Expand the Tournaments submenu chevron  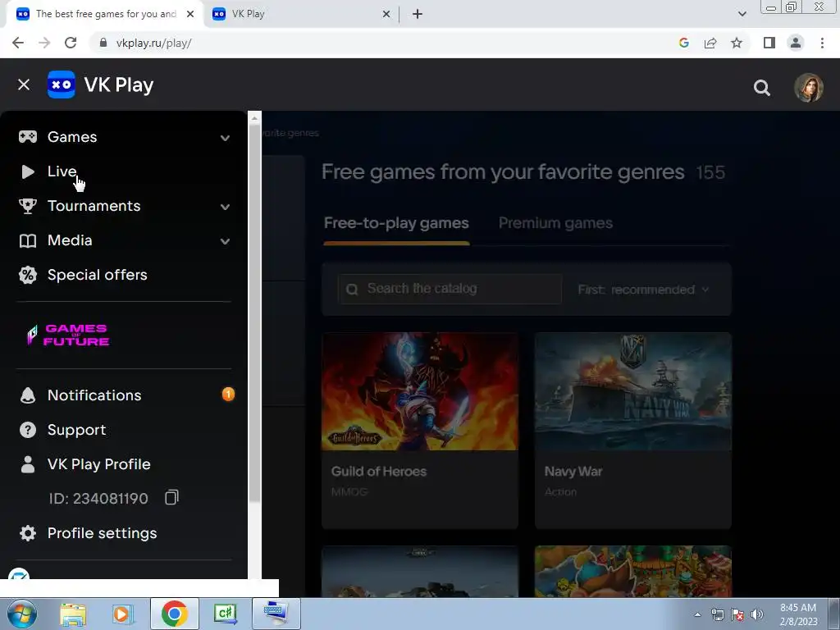tap(225, 207)
